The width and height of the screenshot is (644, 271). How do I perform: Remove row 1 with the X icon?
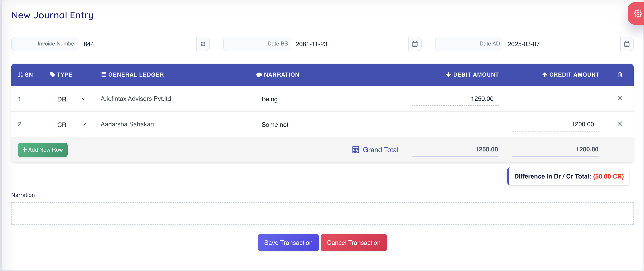620,98
